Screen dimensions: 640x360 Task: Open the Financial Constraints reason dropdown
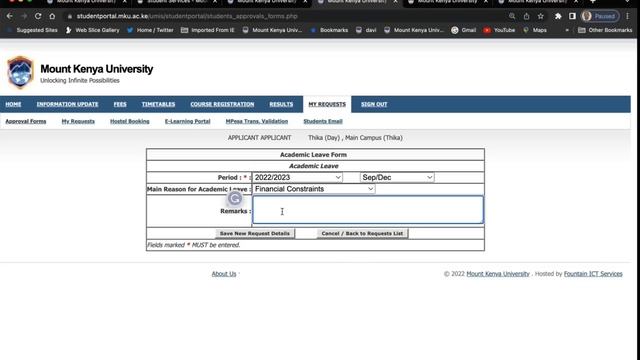click(x=314, y=189)
